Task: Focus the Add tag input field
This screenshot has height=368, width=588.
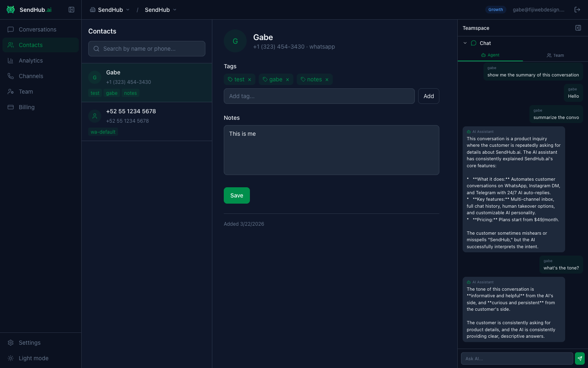Action: pyautogui.click(x=319, y=96)
